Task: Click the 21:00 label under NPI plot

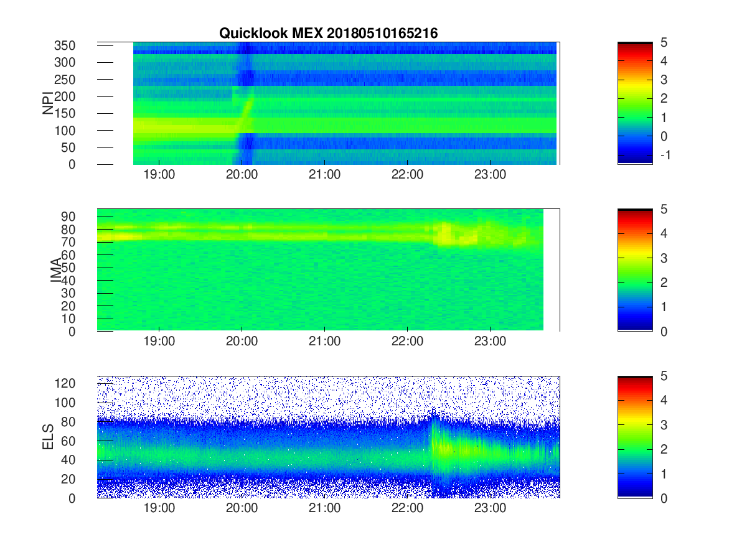Action: pyautogui.click(x=324, y=175)
